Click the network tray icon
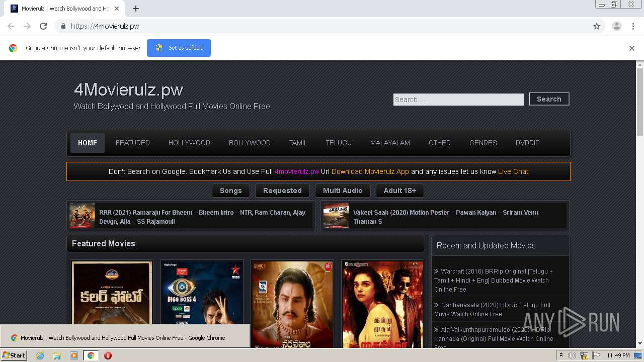Screen dimensions: 644x362 (x=584, y=355)
